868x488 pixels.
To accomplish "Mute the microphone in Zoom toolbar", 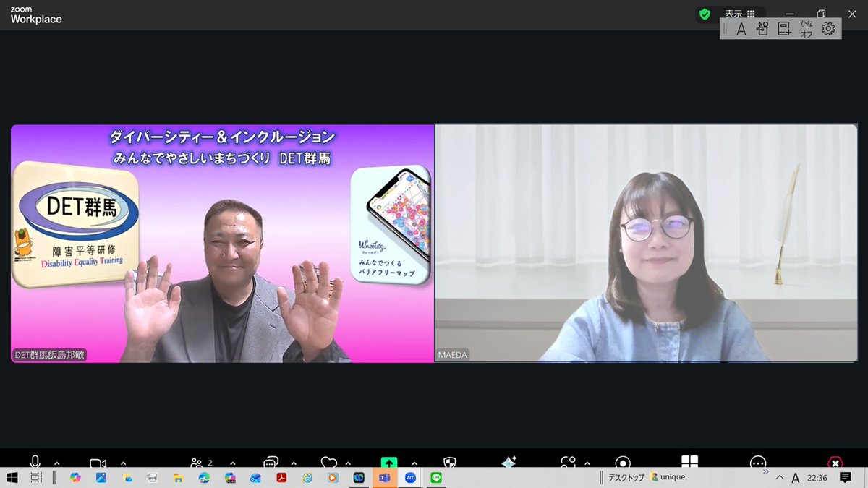I will point(35,463).
